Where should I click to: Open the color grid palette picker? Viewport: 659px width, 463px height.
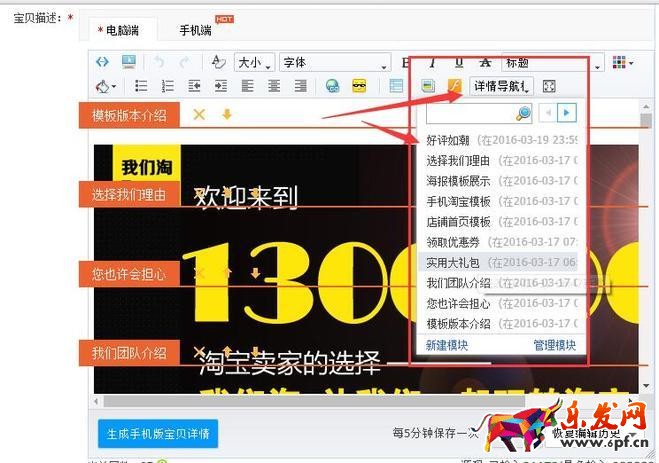point(621,63)
